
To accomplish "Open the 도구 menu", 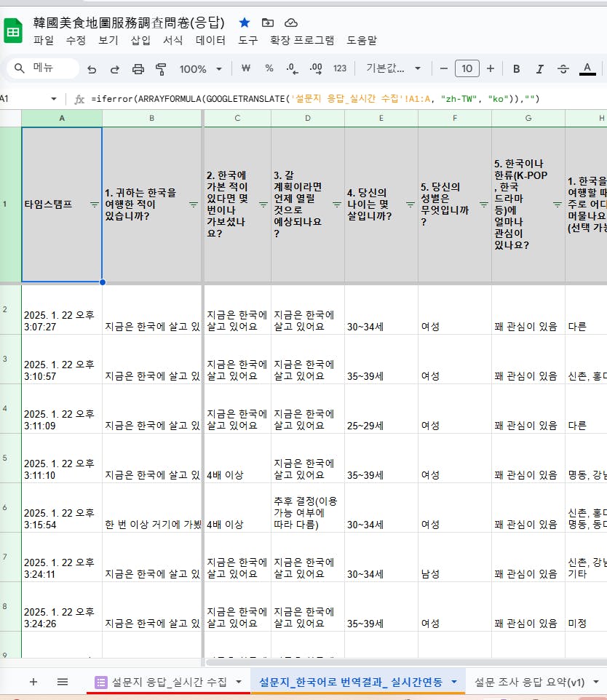I will tap(248, 40).
